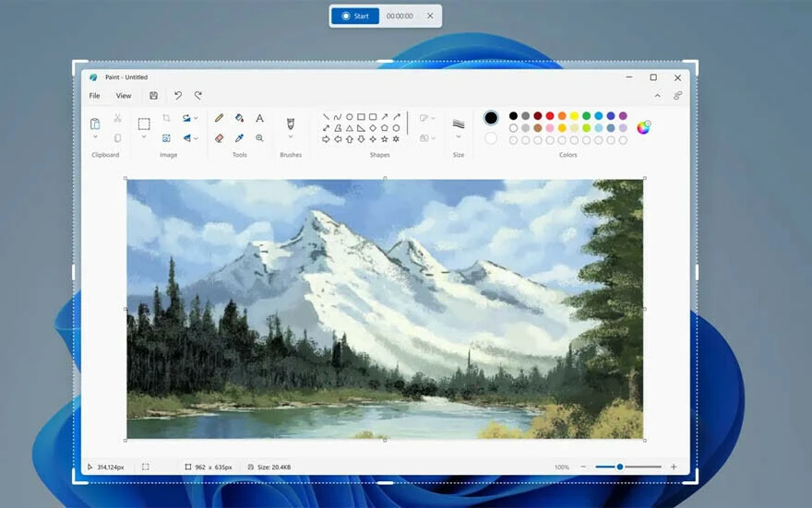Click the zoom in plus button
The height and width of the screenshot is (508, 812).
pyautogui.click(x=674, y=467)
